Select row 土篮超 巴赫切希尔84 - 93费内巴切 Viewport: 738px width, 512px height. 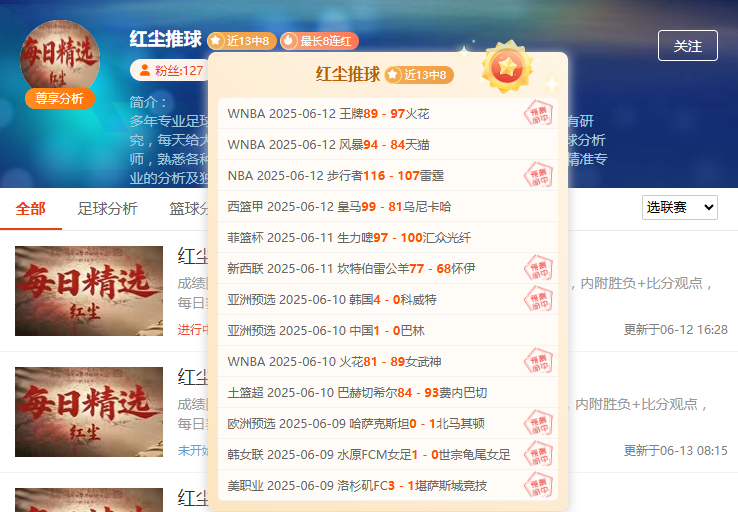point(388,392)
